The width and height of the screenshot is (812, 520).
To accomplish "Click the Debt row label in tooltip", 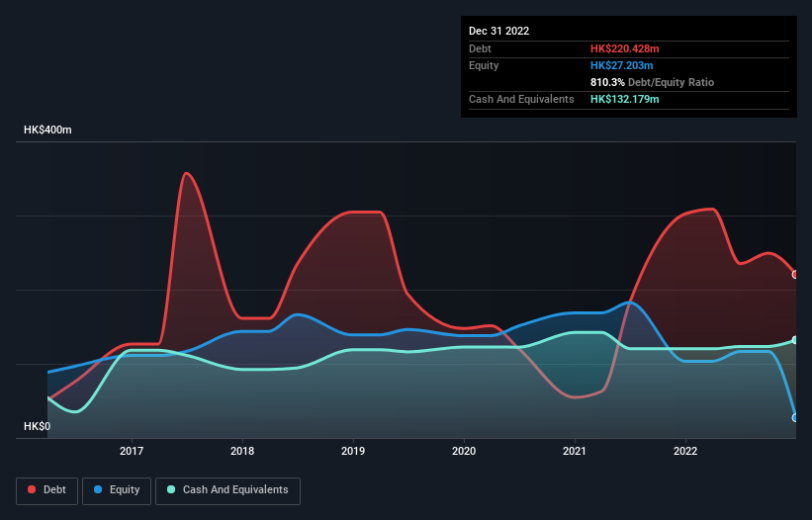I will [480, 48].
